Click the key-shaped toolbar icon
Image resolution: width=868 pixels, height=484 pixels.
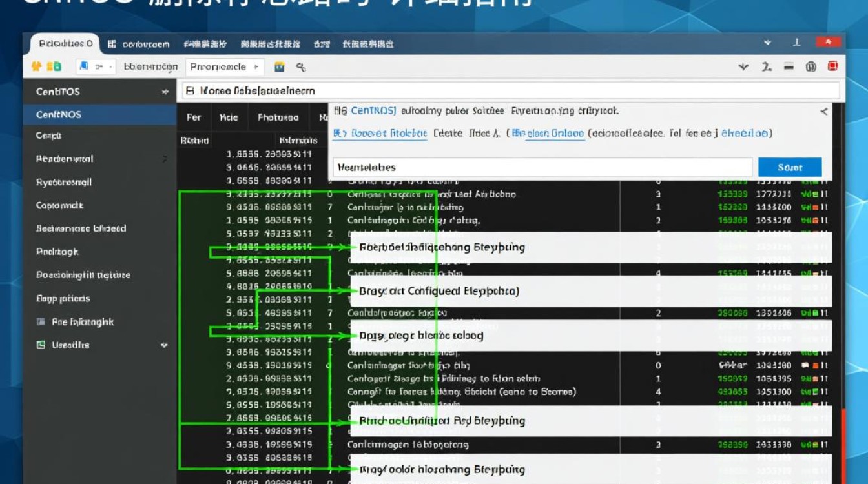pos(301,66)
